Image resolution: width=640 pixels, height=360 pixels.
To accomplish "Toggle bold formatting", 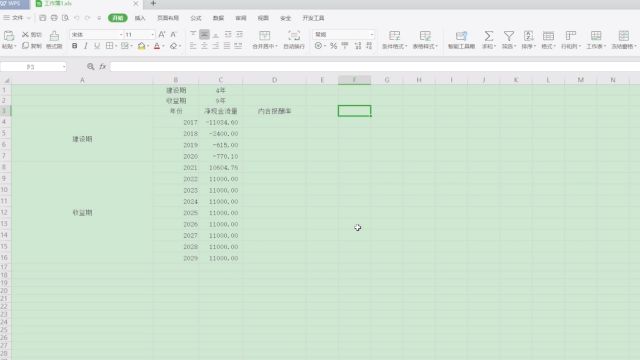I will (x=74, y=46).
